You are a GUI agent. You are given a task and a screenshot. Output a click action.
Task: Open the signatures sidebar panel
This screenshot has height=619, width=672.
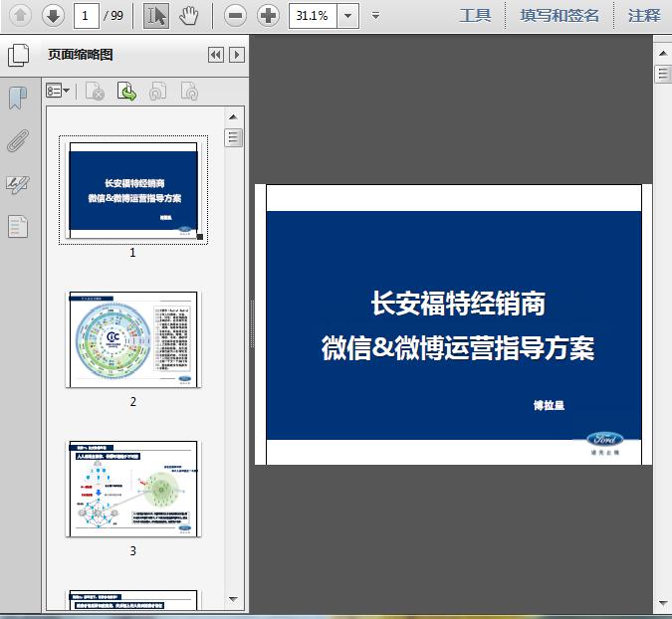click(x=18, y=184)
